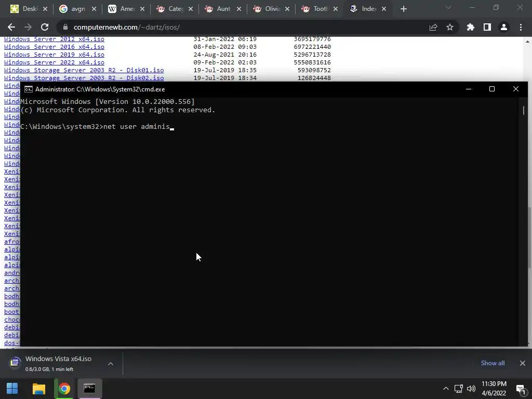The image size is (532, 399).
Task: Share this page using the share icon
Action: click(433, 27)
